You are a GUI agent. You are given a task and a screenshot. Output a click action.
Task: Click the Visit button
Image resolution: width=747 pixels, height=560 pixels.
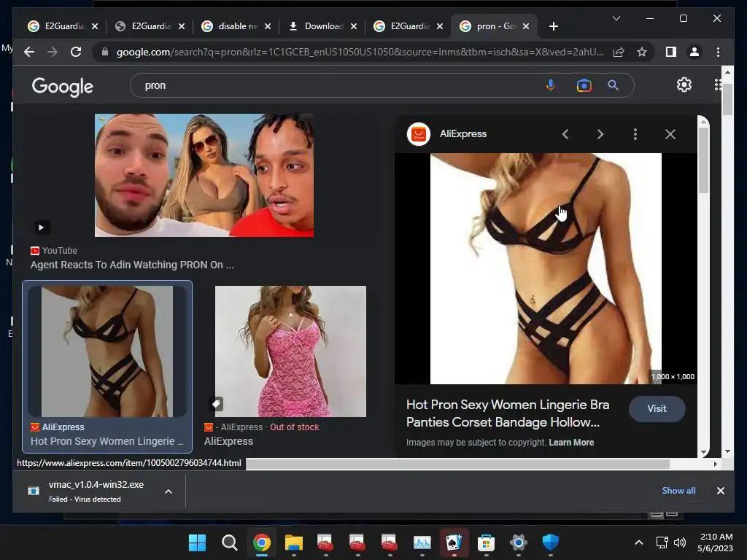coord(657,408)
